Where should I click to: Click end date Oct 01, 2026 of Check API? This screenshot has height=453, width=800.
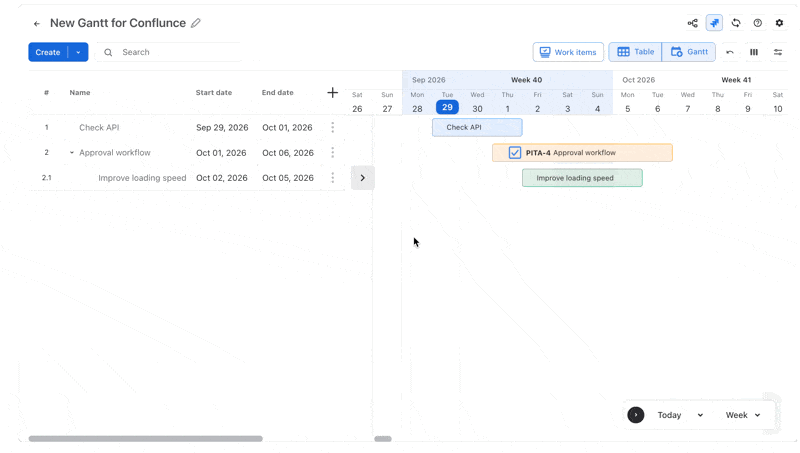pyautogui.click(x=287, y=128)
